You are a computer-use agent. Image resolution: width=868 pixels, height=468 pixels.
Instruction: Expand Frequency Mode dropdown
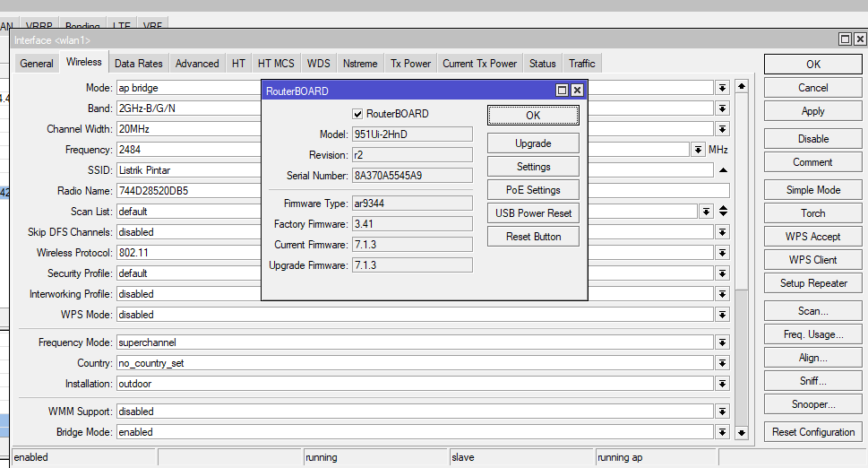pos(722,342)
